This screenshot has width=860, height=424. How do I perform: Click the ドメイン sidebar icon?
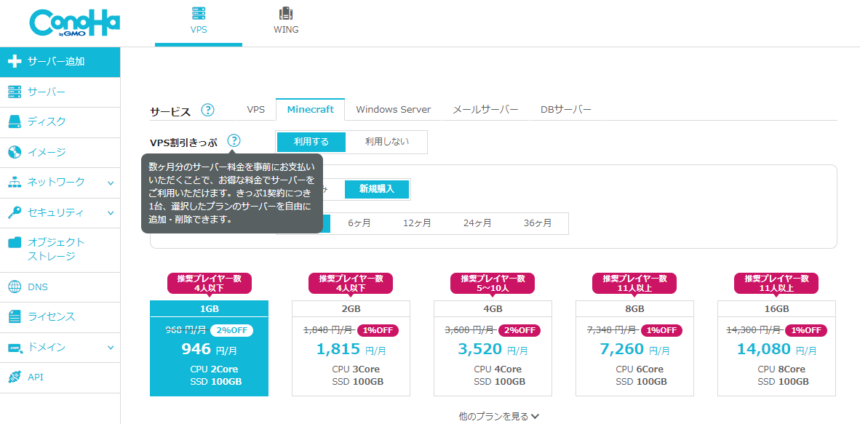pos(15,347)
